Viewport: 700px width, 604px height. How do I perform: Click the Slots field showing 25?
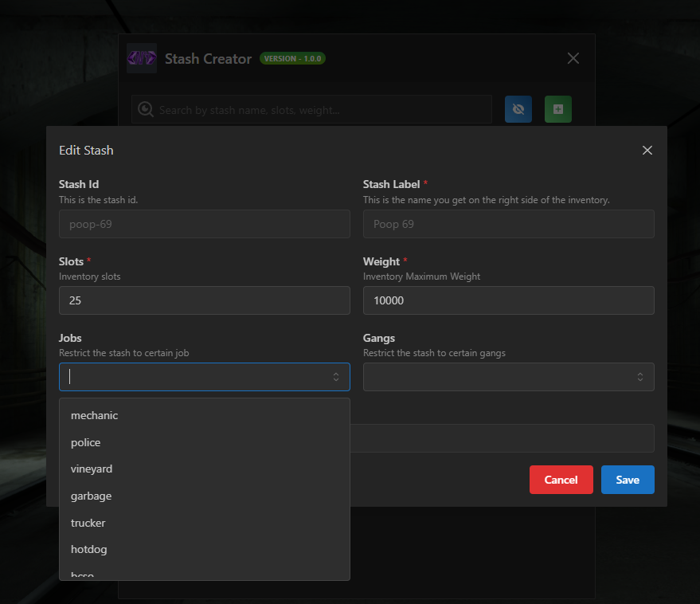tap(204, 300)
